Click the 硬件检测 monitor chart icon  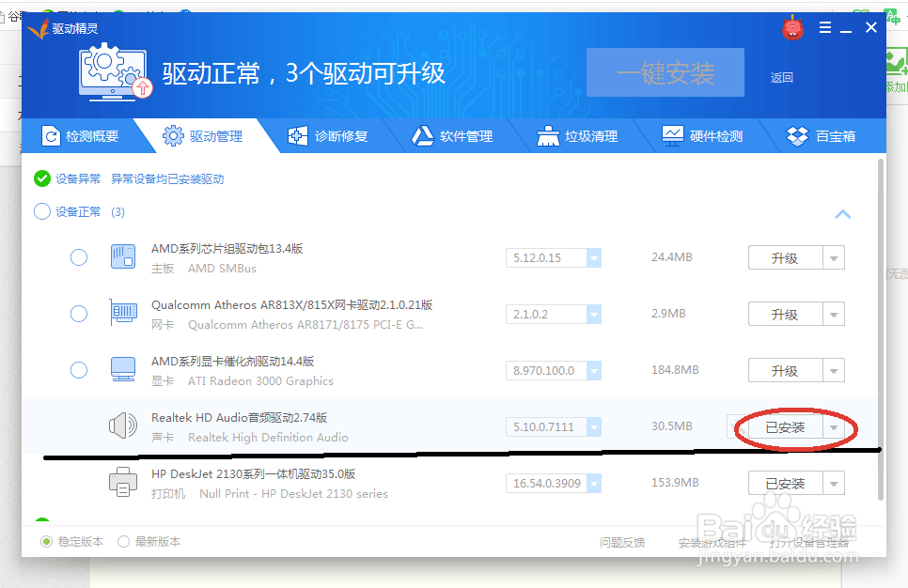tap(672, 136)
